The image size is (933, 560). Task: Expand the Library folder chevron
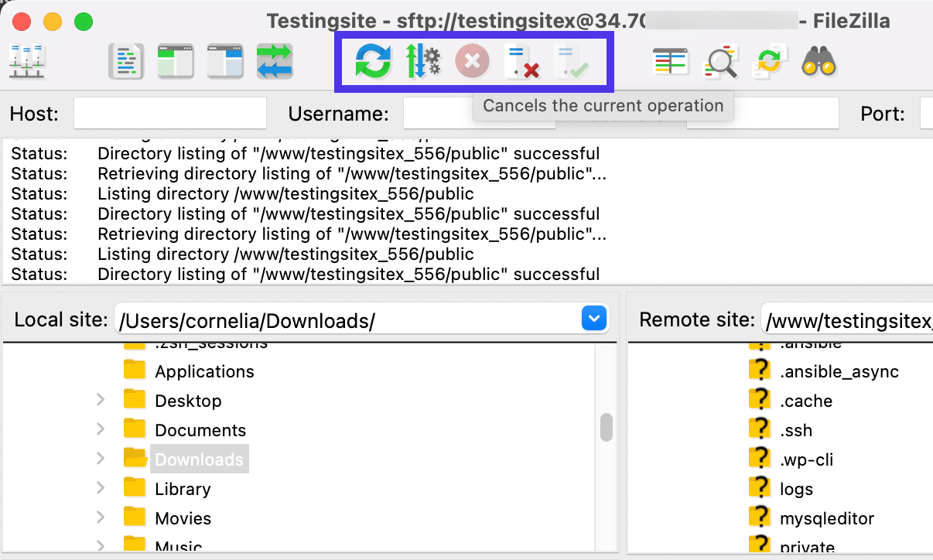(x=100, y=489)
